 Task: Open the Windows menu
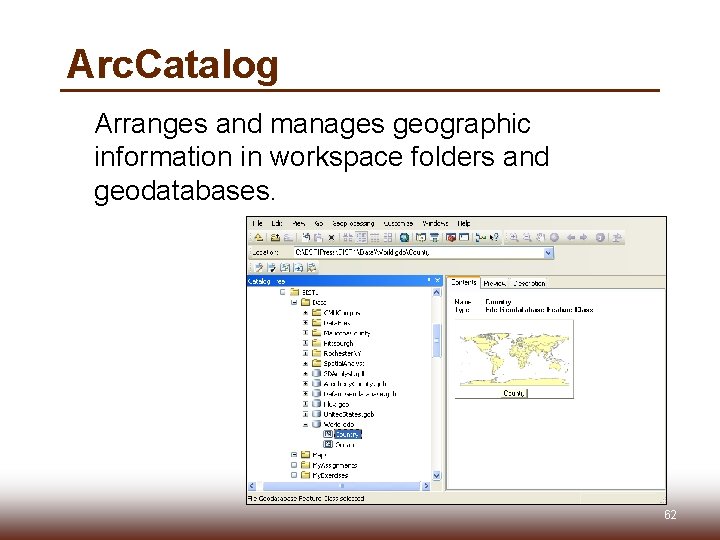pos(435,224)
